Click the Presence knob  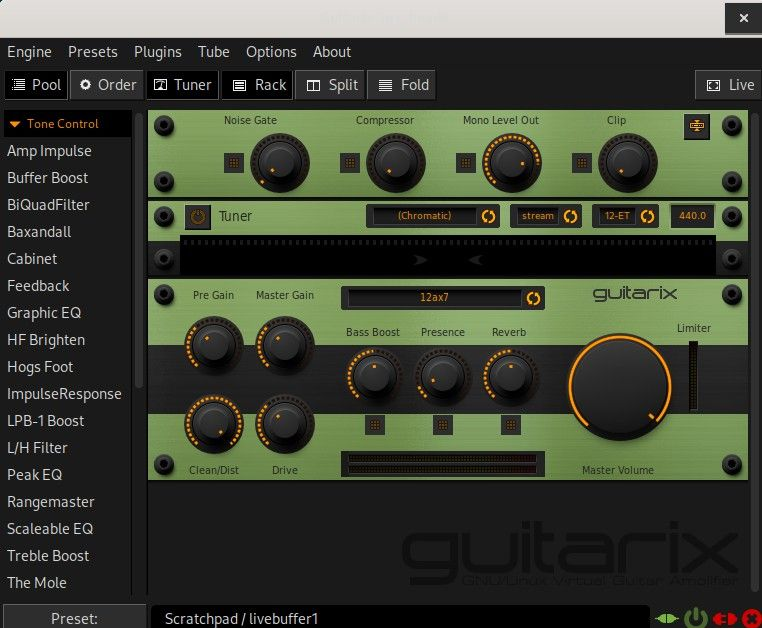443,376
